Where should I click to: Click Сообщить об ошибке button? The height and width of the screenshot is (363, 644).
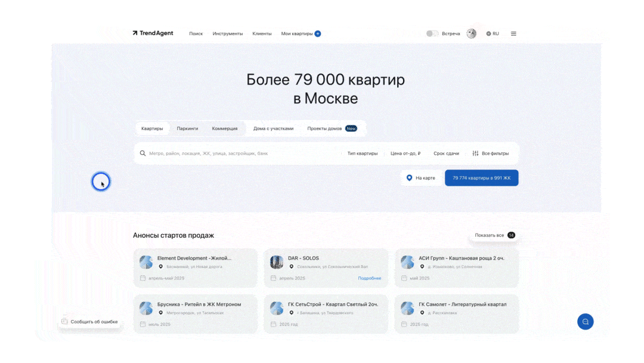coord(90,322)
